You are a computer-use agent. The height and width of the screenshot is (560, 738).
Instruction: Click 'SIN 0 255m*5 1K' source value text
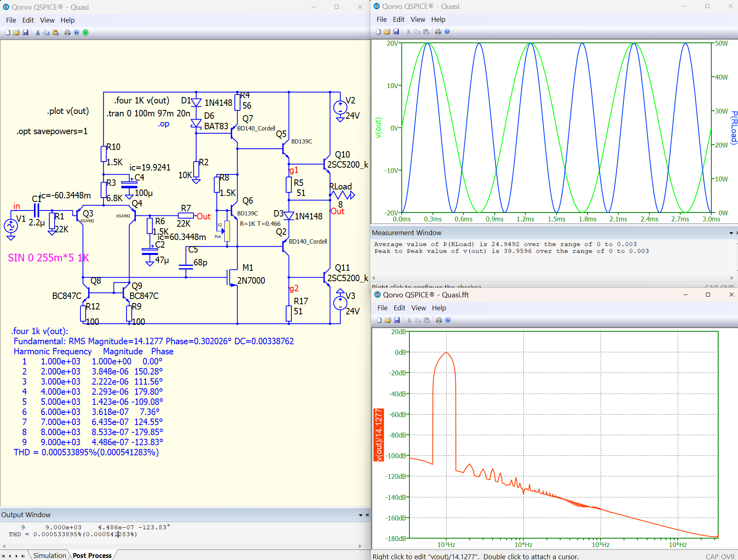pos(48,258)
